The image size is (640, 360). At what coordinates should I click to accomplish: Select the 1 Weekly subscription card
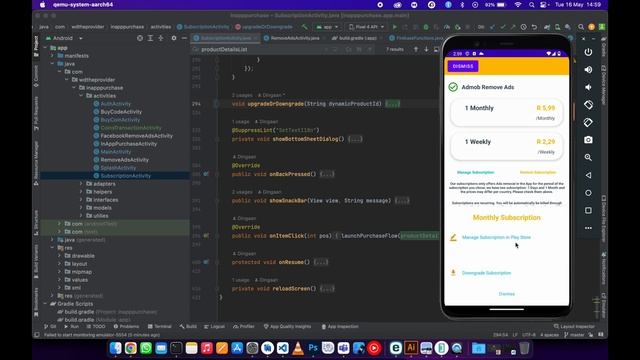507,147
